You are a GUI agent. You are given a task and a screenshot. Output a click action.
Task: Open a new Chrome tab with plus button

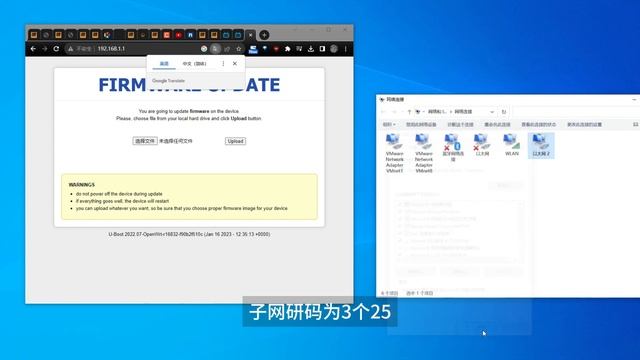point(264,35)
